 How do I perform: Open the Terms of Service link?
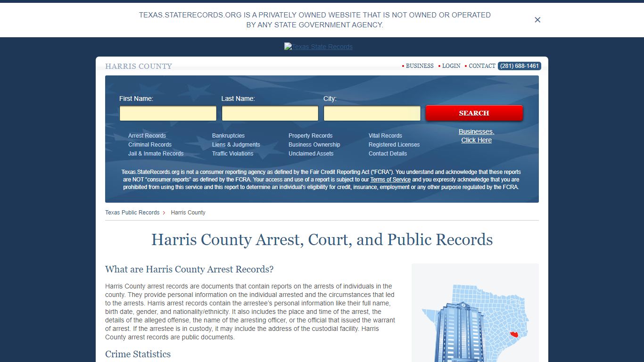tap(390, 180)
